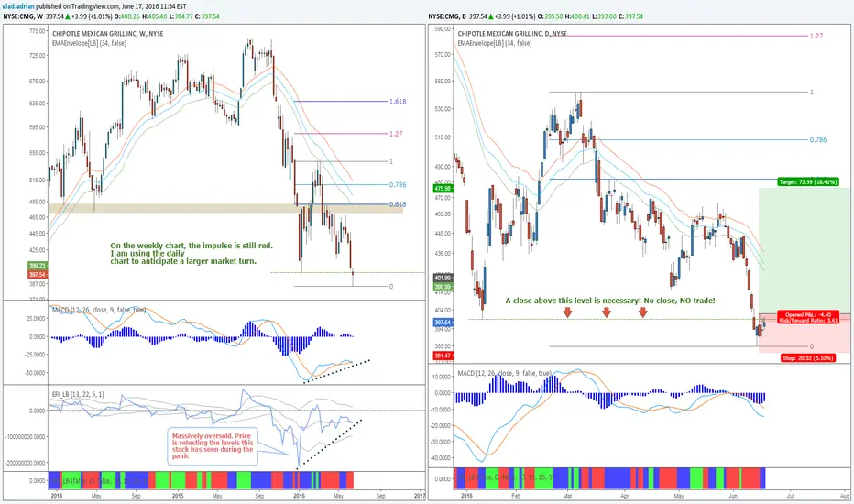854x504 pixels.
Task: Click the 2017 label on the weekly time axis
Action: click(420, 496)
